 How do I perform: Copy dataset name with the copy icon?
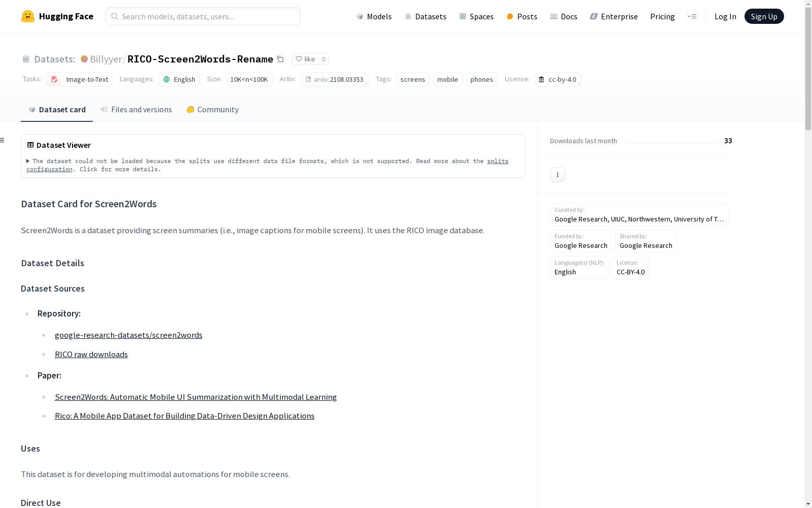(280, 59)
